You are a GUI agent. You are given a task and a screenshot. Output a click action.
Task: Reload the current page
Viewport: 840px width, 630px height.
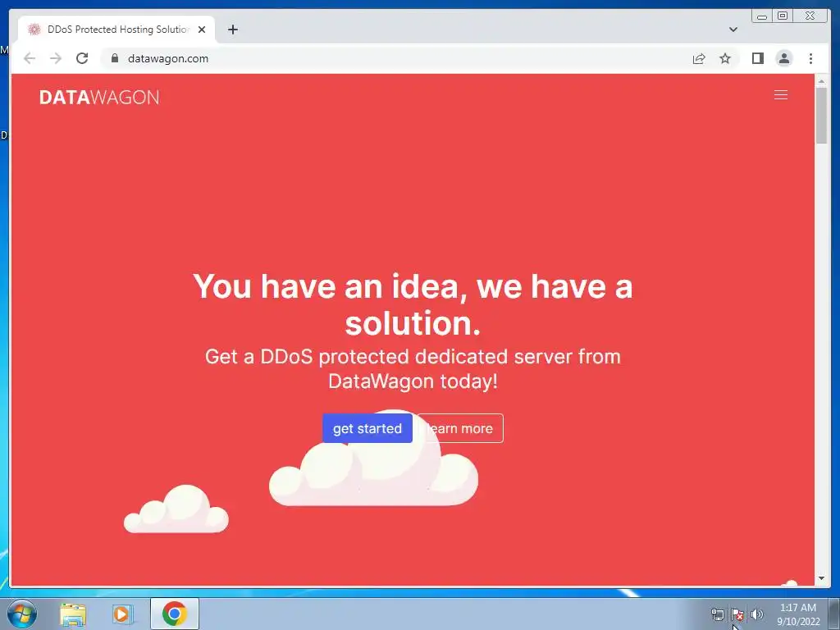[82, 58]
